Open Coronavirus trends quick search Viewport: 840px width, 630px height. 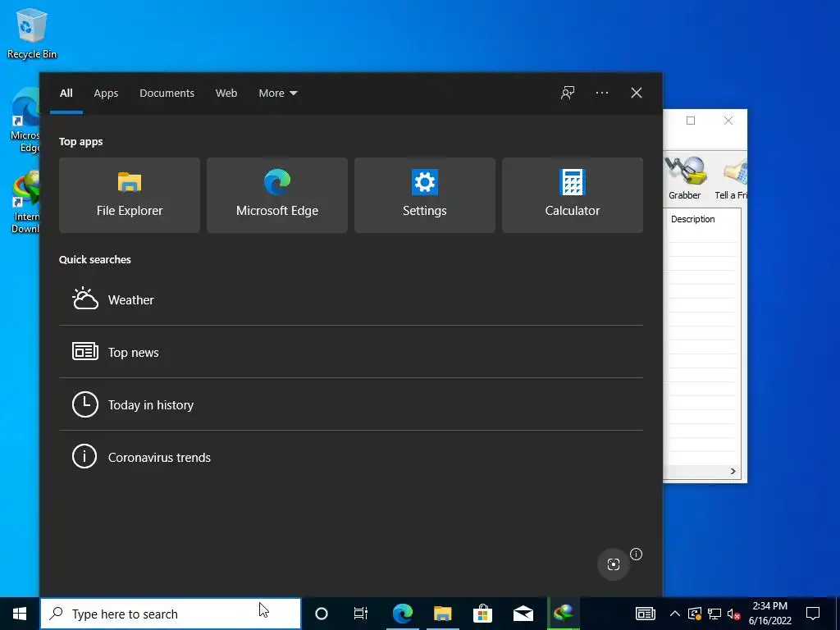(x=351, y=457)
